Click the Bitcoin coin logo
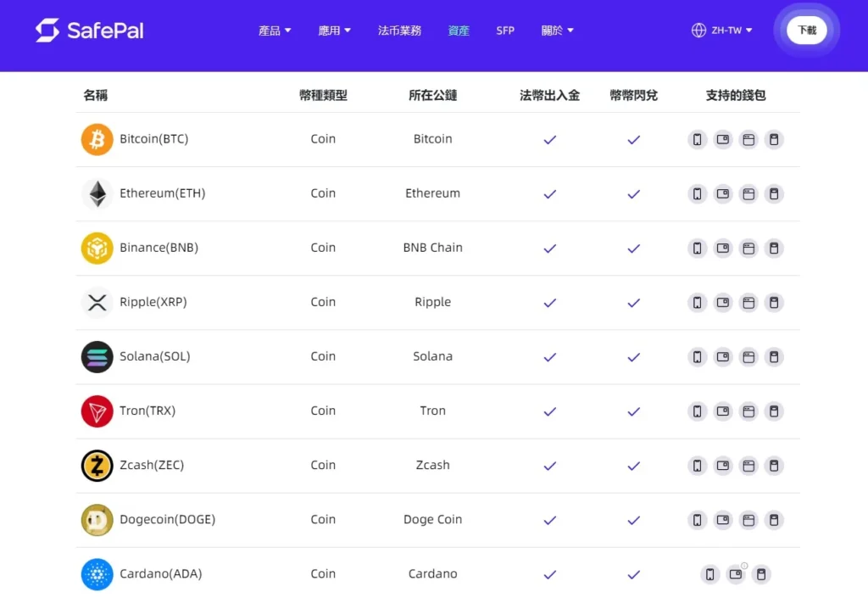868x598 pixels. [97, 139]
